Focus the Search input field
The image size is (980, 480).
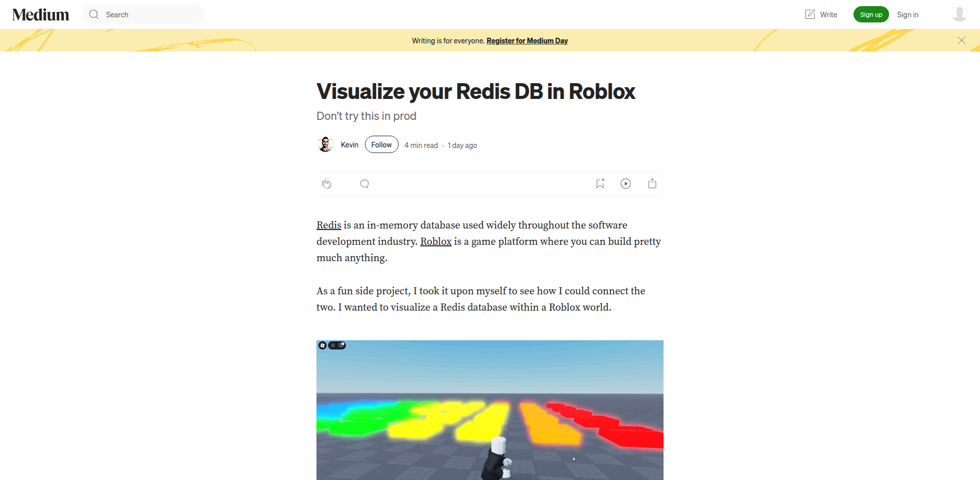(143, 14)
